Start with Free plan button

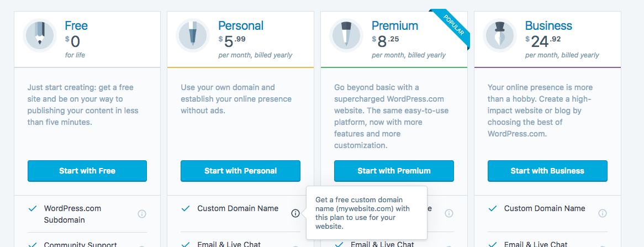87,171
